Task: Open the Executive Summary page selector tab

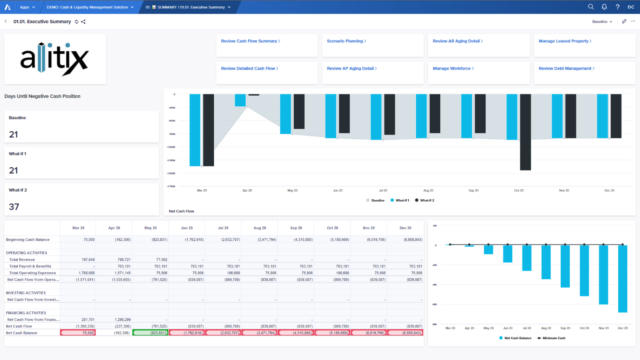Action: coord(188,7)
